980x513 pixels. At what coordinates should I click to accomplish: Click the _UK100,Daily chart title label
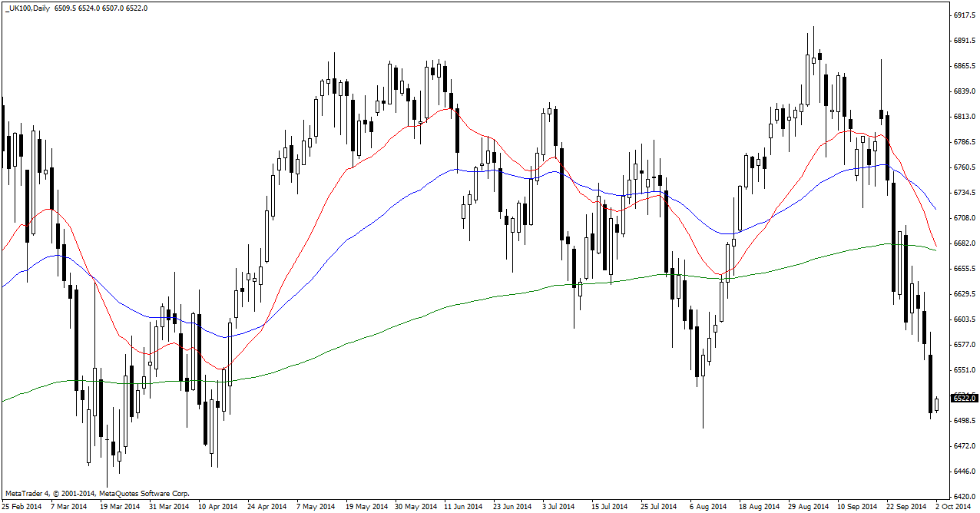point(28,8)
